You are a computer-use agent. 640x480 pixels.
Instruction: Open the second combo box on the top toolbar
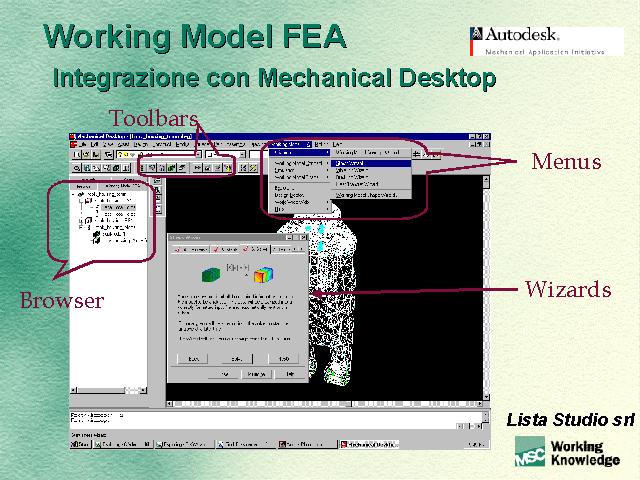pyautogui.click(x=225, y=155)
